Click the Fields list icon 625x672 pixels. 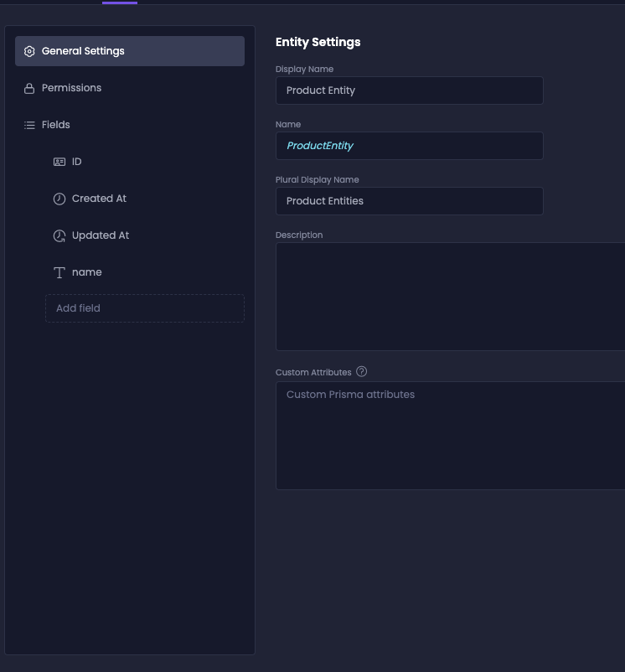(x=29, y=125)
